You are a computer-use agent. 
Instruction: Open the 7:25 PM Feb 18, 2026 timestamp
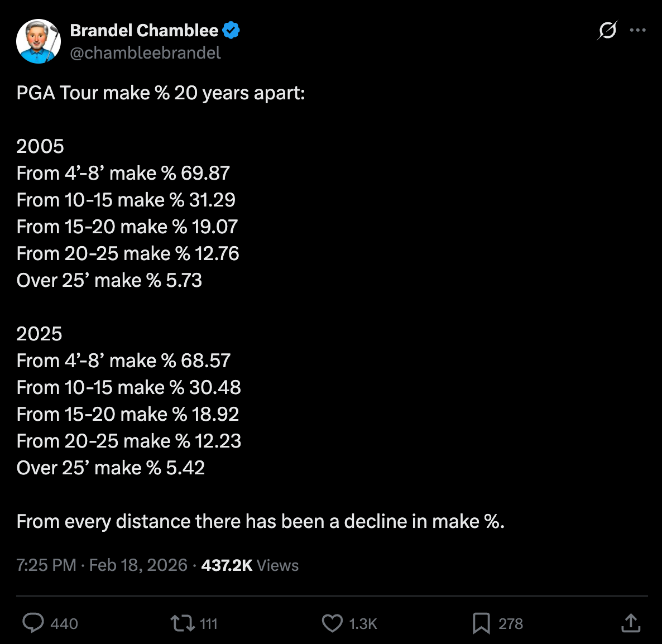point(102,565)
